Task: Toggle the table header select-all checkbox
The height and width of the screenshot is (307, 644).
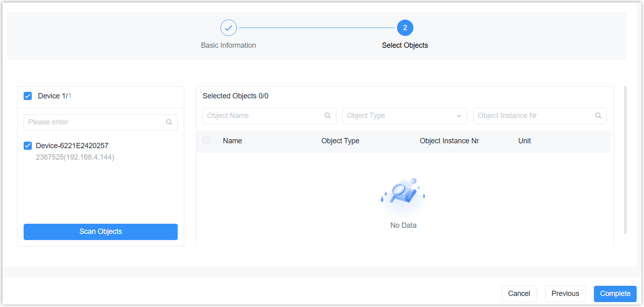Action: click(207, 140)
